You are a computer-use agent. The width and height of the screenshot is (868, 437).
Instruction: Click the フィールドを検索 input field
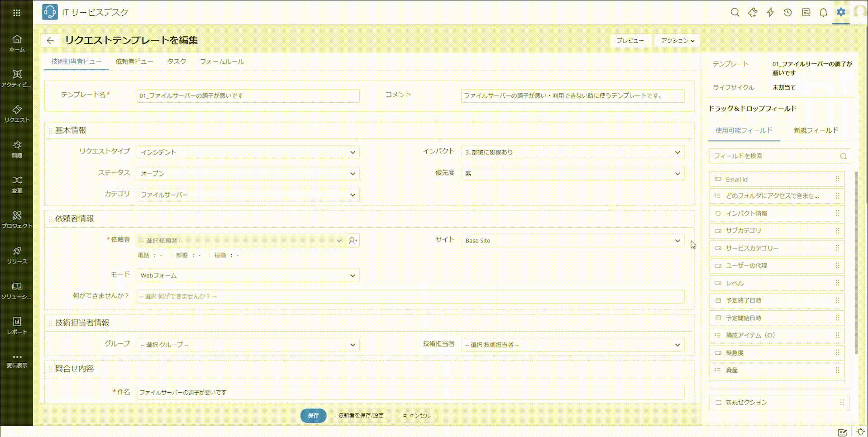click(x=775, y=156)
